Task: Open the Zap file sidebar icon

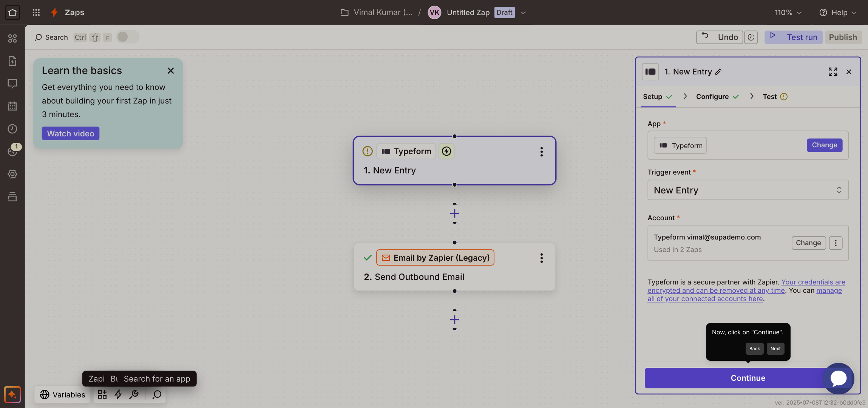Action: [x=12, y=61]
